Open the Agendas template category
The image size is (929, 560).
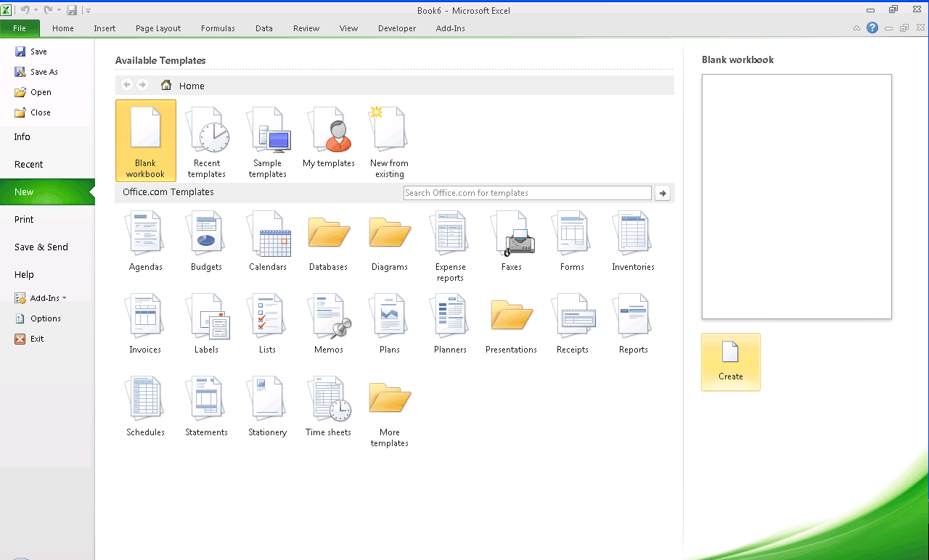click(146, 240)
